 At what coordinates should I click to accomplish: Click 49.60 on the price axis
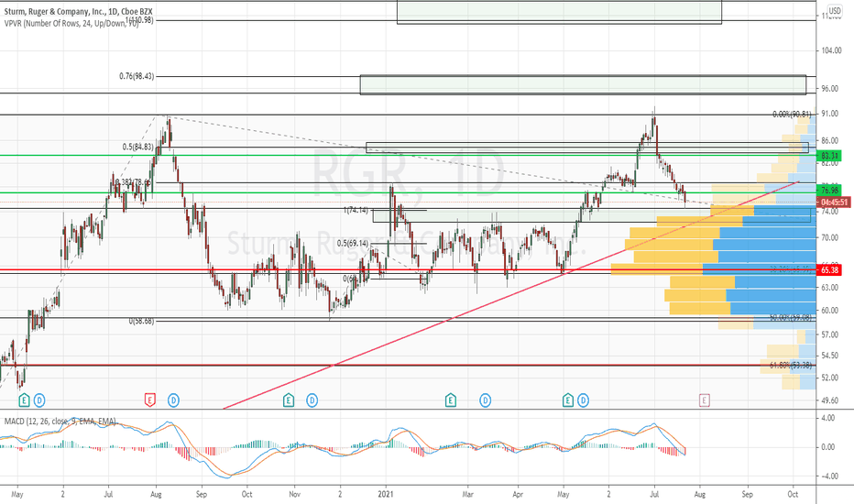[829, 400]
